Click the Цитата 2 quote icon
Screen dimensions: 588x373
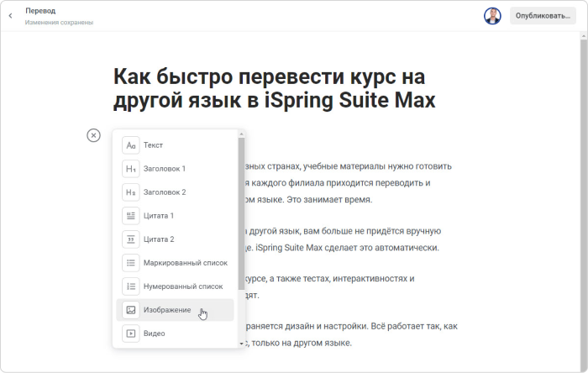click(x=130, y=239)
